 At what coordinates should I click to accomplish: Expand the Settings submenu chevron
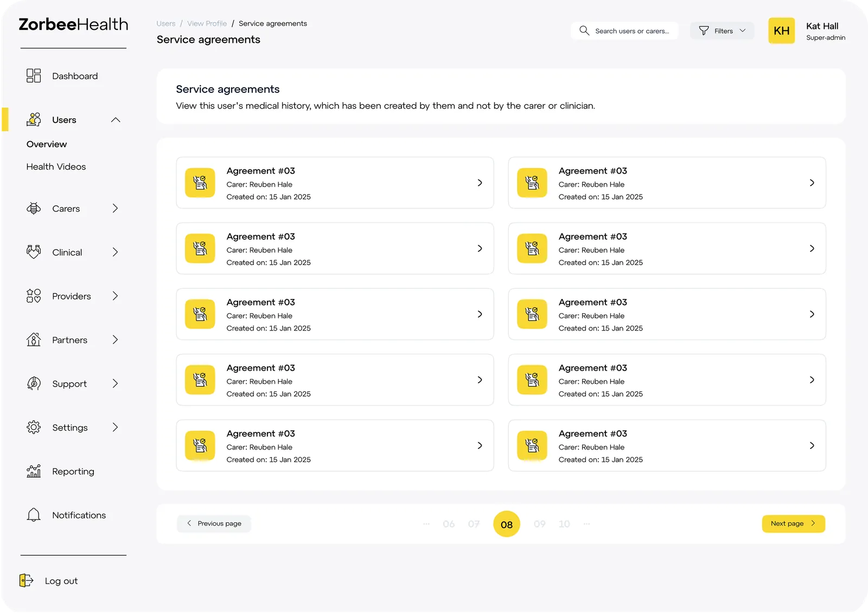coord(115,427)
